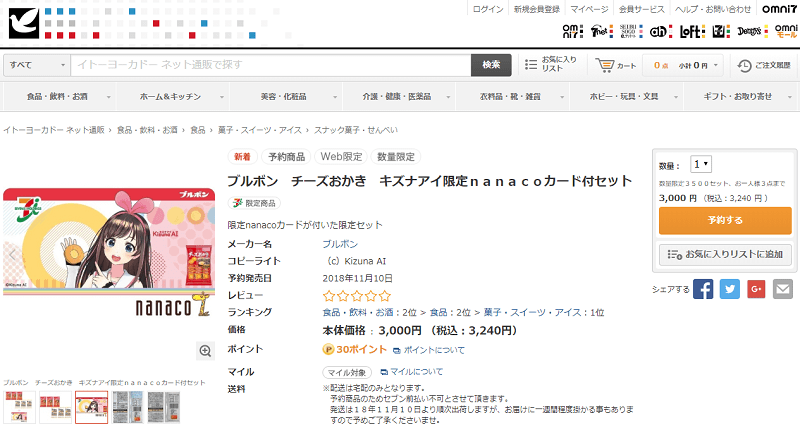The height and width of the screenshot is (430, 800).
Task: Open the 菓子・スイーツ・アイス breadcrumb link
Action: [x=260, y=130]
